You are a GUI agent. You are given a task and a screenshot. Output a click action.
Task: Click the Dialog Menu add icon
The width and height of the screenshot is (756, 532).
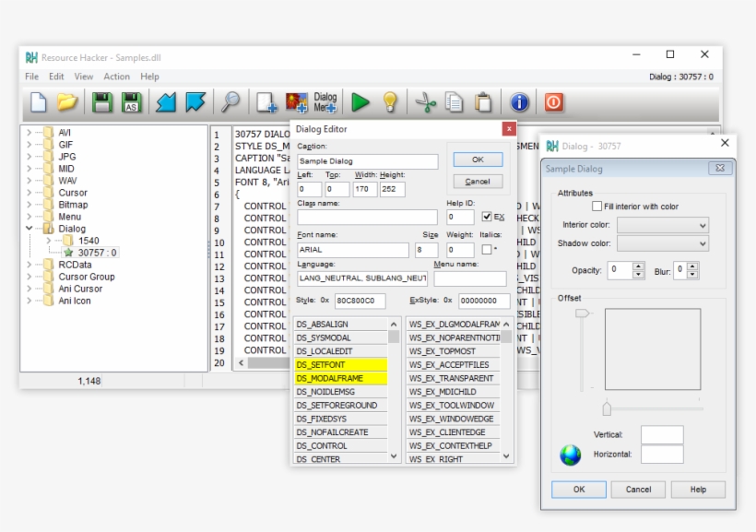tap(325, 102)
